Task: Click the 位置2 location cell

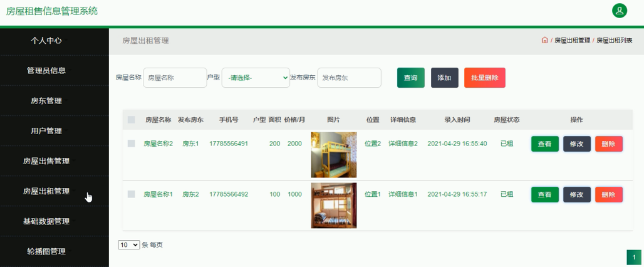Action: 373,144
